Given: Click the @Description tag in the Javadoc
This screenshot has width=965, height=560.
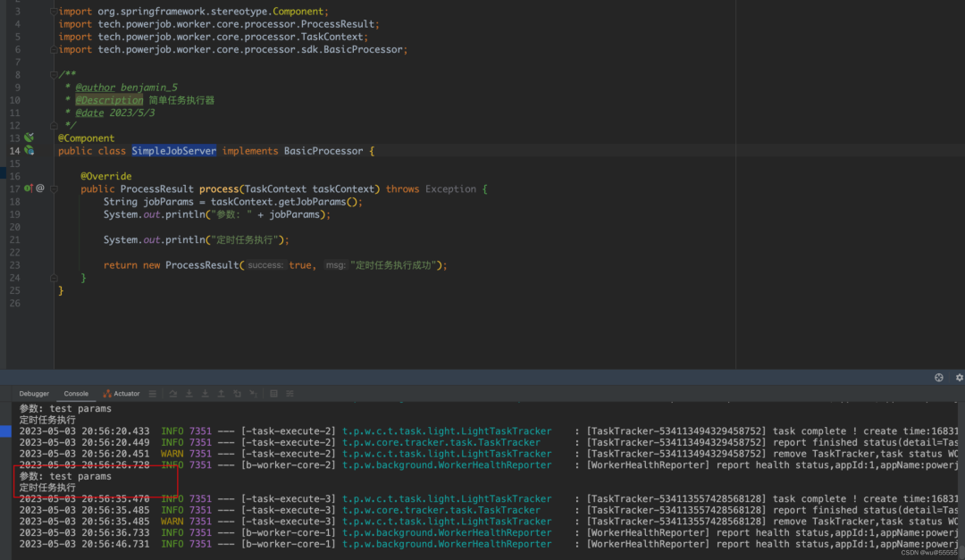Looking at the screenshot, I should pyautogui.click(x=109, y=100).
